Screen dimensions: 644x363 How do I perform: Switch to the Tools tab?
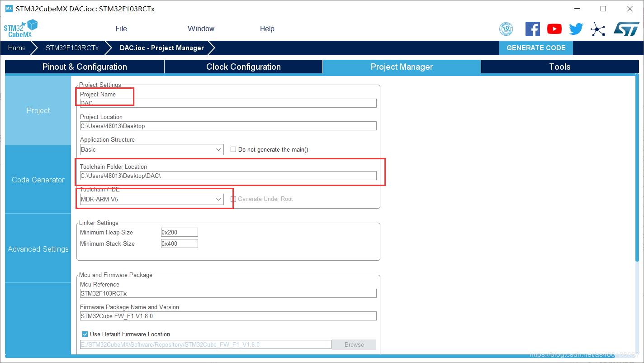(560, 67)
